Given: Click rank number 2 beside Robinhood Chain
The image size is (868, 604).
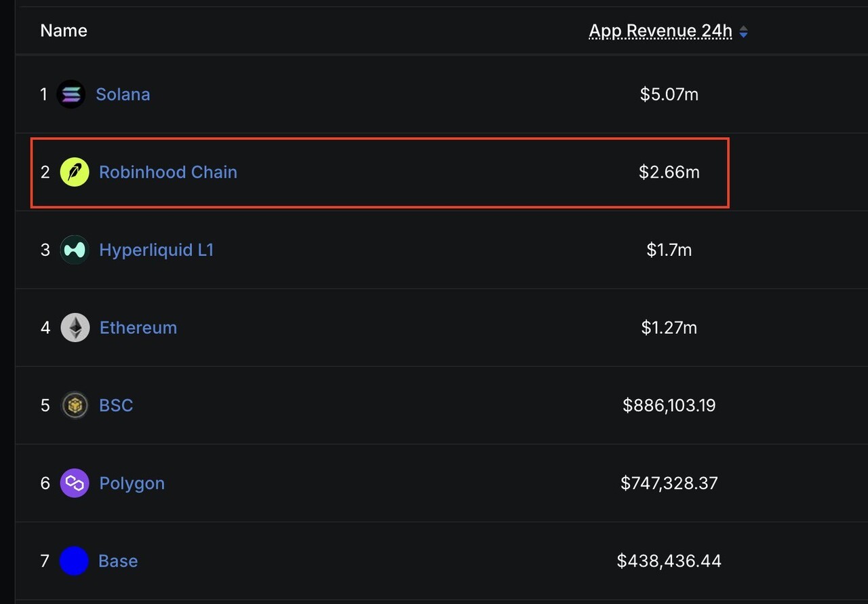Looking at the screenshot, I should (x=45, y=172).
